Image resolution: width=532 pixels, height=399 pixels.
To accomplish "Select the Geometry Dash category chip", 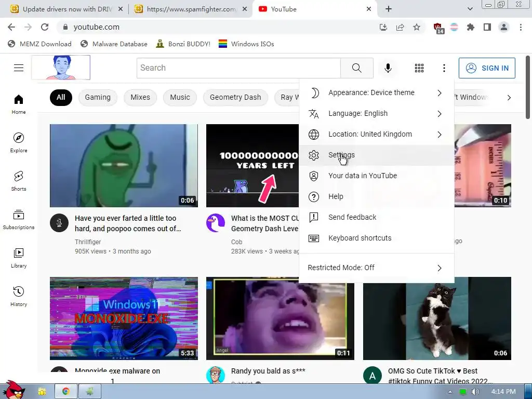I will click(235, 97).
